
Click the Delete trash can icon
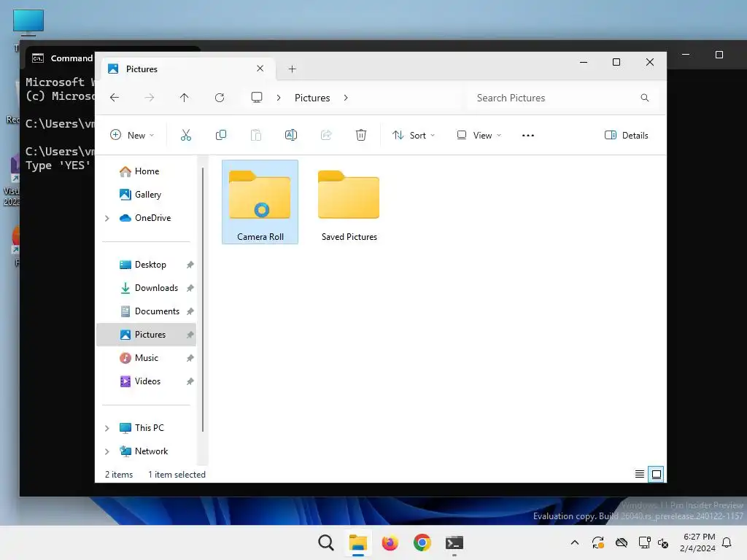click(361, 135)
